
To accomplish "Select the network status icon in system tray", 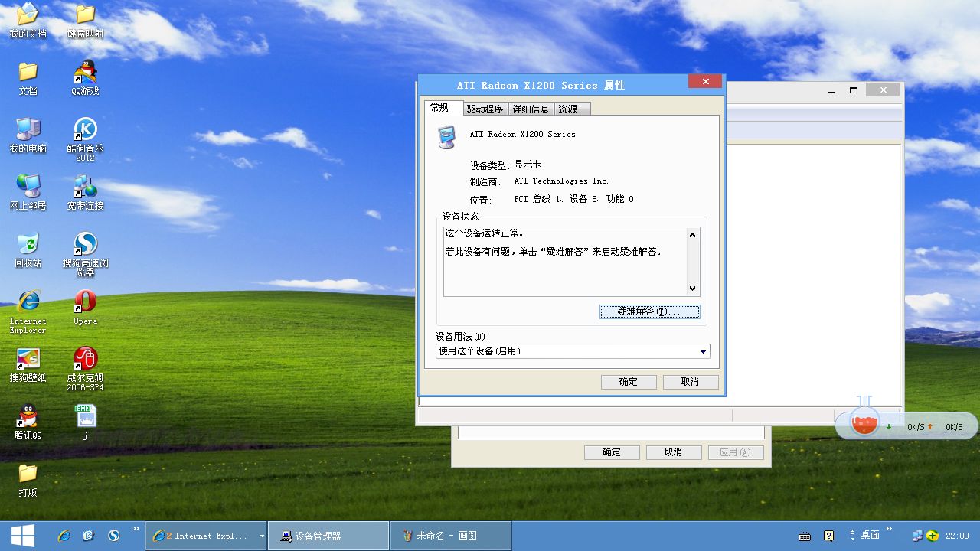I will tap(916, 536).
